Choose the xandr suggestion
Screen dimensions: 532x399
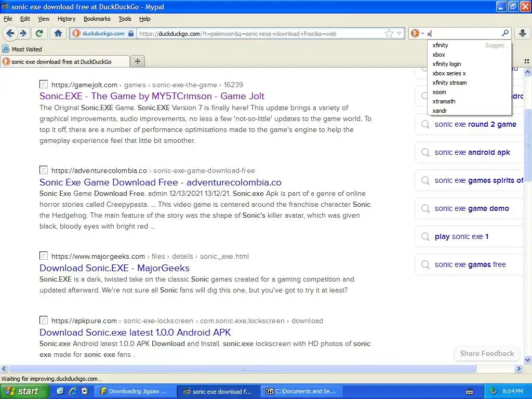470,111
